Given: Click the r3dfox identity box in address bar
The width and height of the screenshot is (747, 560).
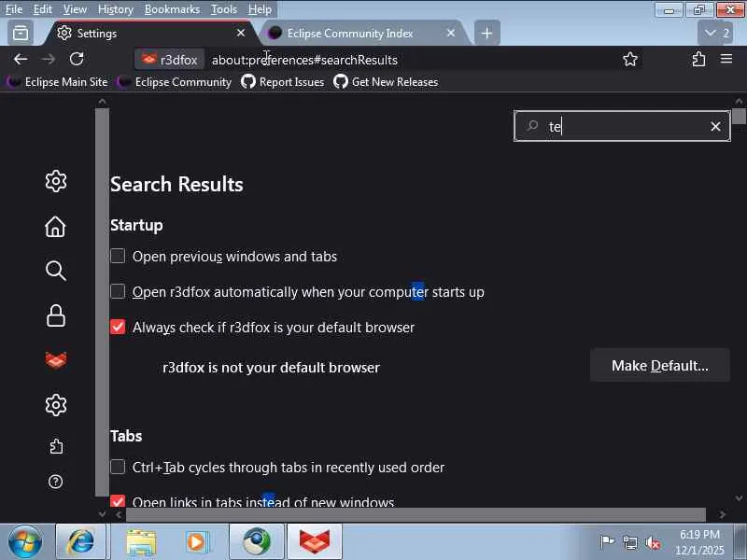Looking at the screenshot, I should point(170,60).
